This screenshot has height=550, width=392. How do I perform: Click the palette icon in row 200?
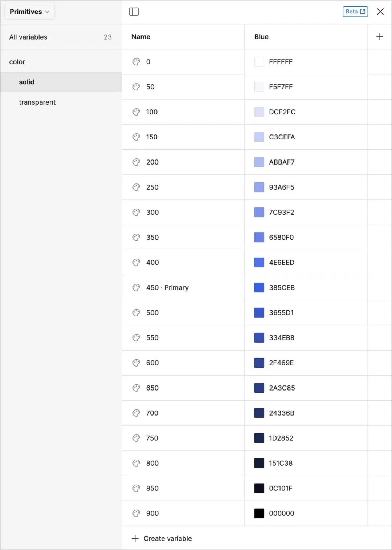pos(136,162)
